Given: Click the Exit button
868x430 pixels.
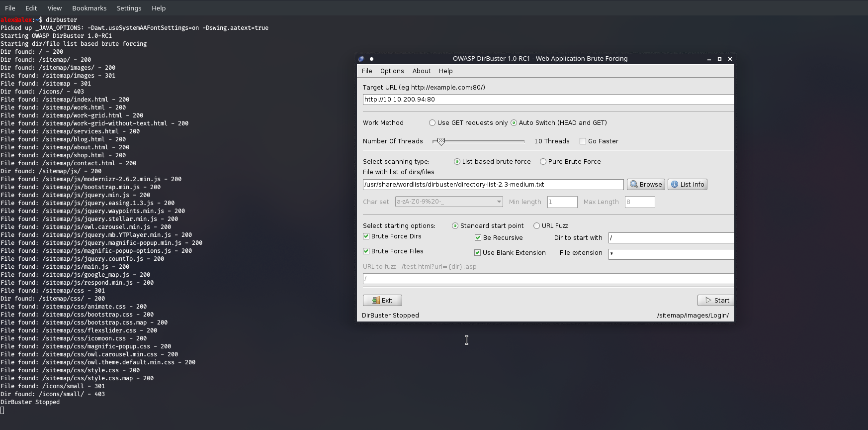Looking at the screenshot, I should click(x=382, y=301).
